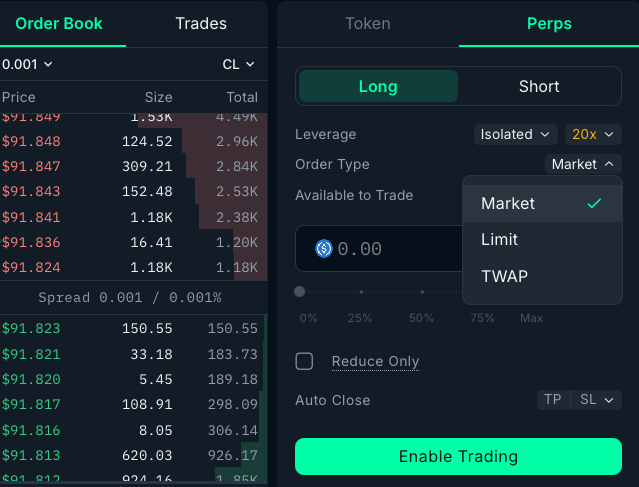Screen dimensions: 639x487
Task: Click the 25% marker dot on slider
Action: tap(361, 292)
